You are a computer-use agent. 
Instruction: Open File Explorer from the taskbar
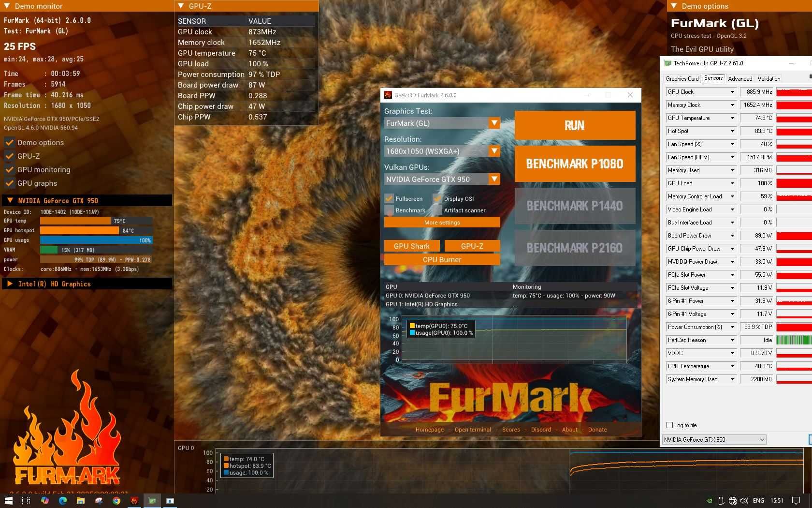80,501
